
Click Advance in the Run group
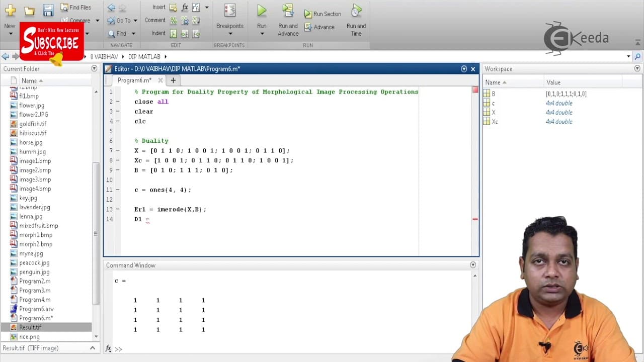(319, 27)
